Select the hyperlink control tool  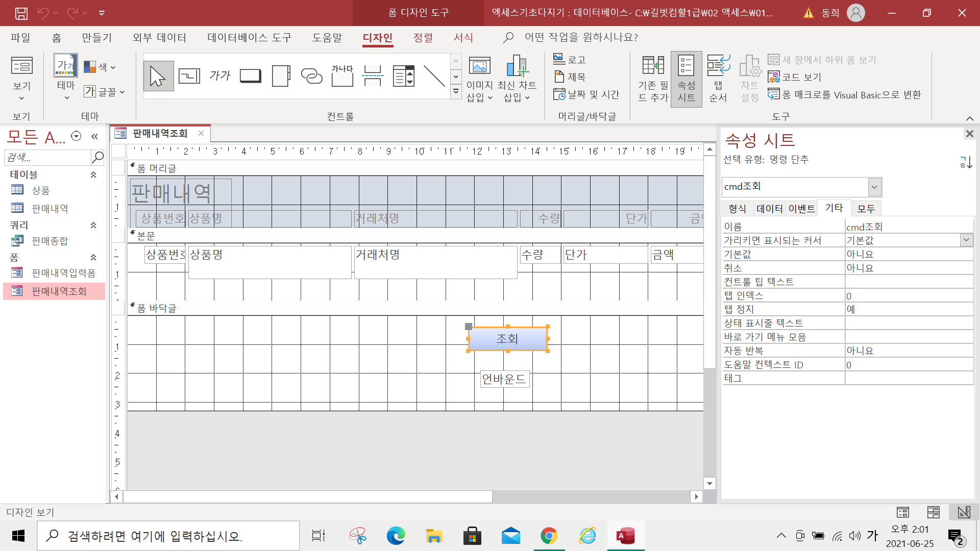(311, 77)
